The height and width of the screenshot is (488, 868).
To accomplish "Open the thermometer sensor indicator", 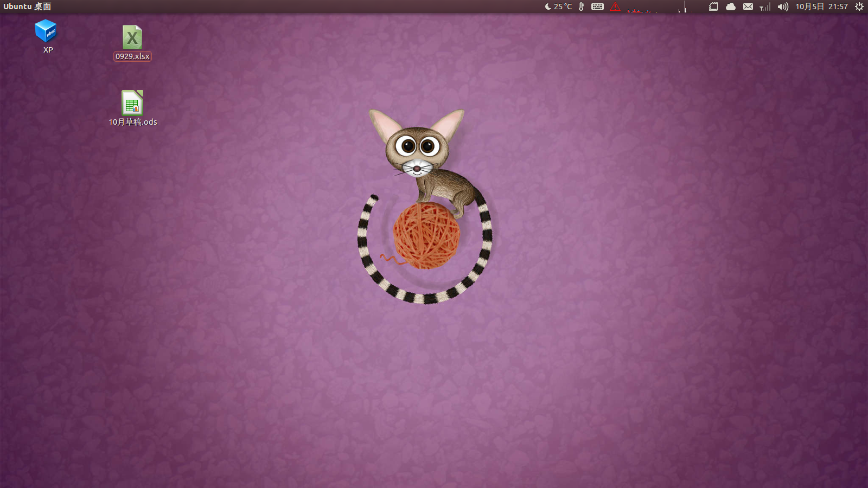I will click(582, 7).
